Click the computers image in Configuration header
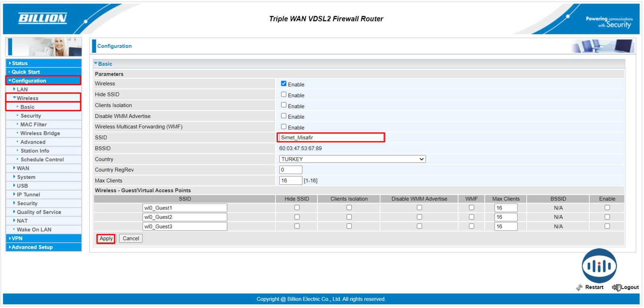644x308 pixels. coord(603,46)
